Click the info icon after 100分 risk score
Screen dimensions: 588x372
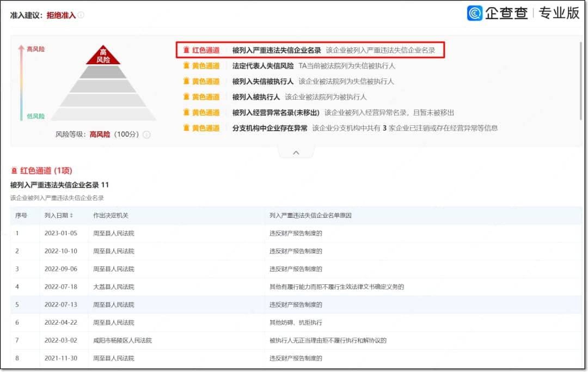(x=146, y=135)
